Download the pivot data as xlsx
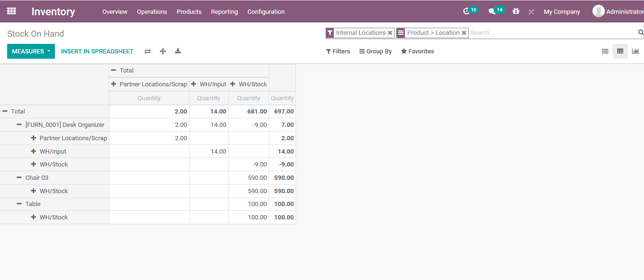 click(x=178, y=51)
